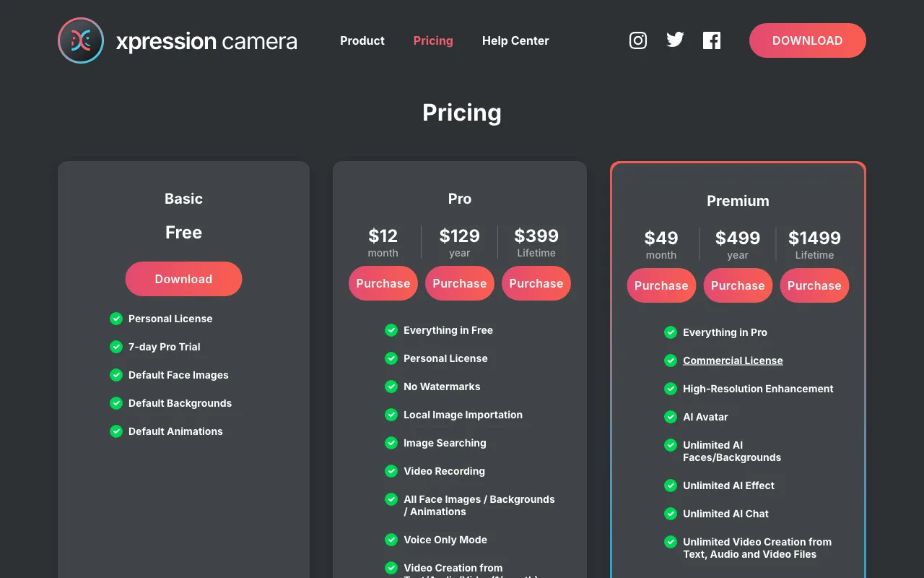Purchase the Pro $129 yearly plan

tap(460, 283)
